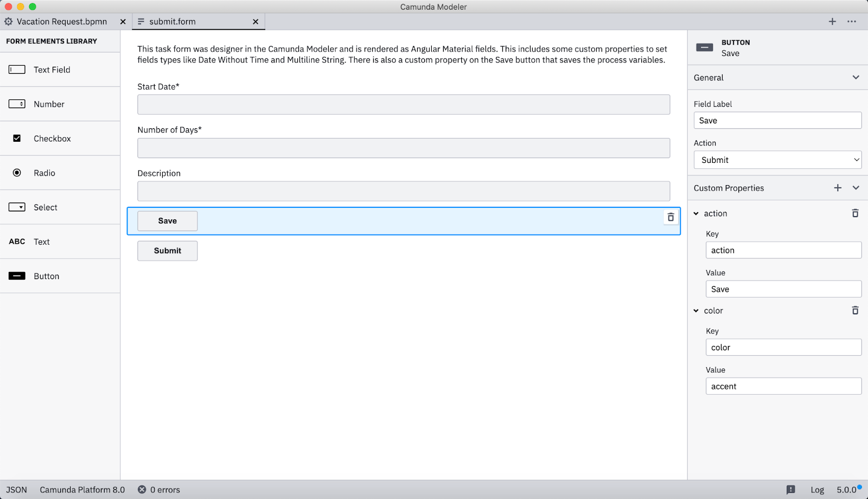Select the Number element icon
This screenshot has height=499, width=868.
pos(17,104)
